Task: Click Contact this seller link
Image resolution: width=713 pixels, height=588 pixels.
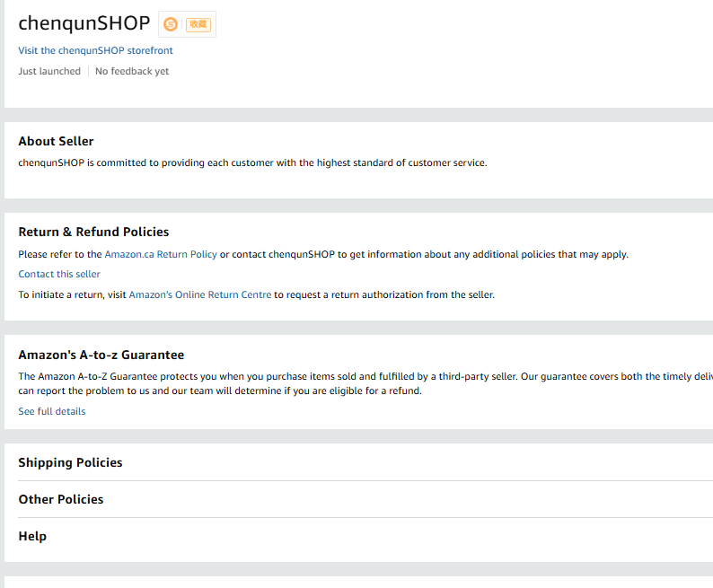Action: point(59,274)
